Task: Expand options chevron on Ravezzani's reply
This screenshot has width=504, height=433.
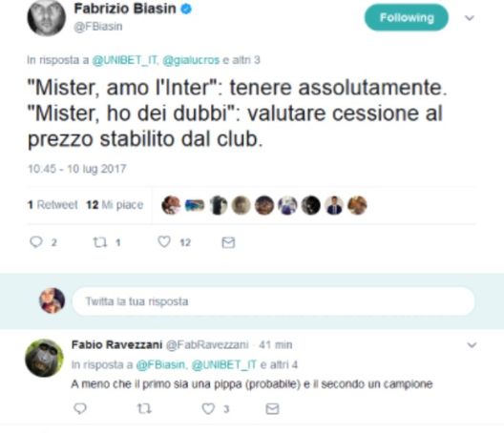Action: click(472, 345)
